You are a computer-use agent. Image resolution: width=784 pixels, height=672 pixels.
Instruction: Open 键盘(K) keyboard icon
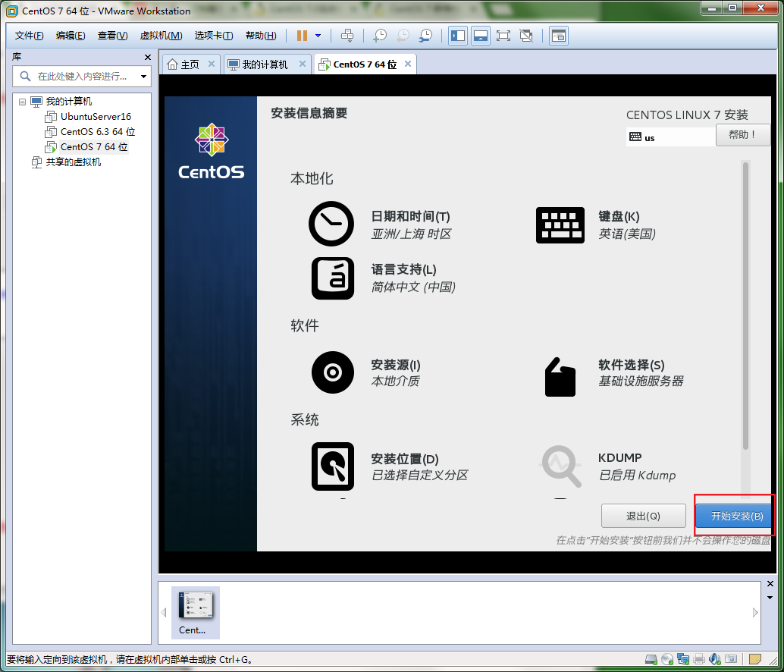(560, 225)
